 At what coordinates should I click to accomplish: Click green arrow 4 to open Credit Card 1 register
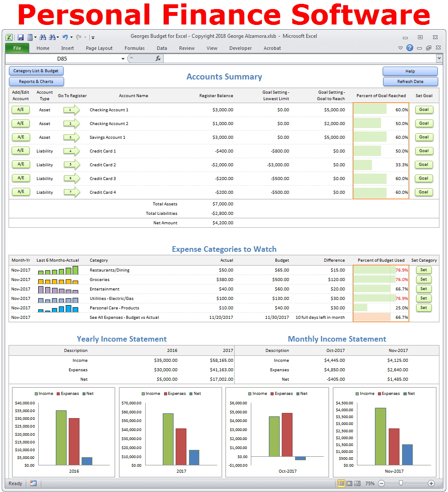coord(71,151)
